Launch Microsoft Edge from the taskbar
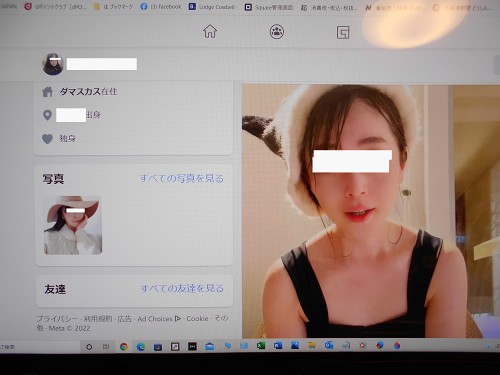 [x=141, y=347]
